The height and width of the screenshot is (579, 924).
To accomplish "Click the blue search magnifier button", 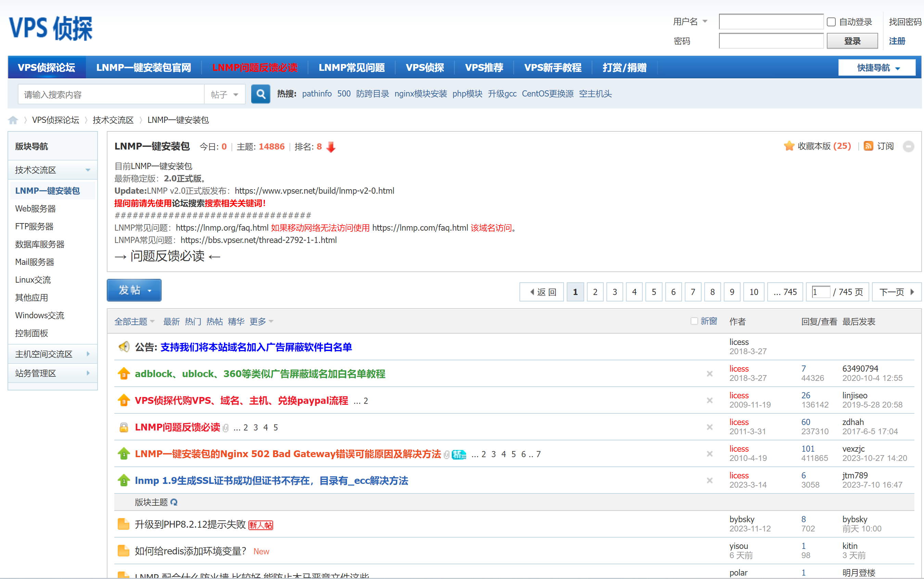I will (x=260, y=94).
